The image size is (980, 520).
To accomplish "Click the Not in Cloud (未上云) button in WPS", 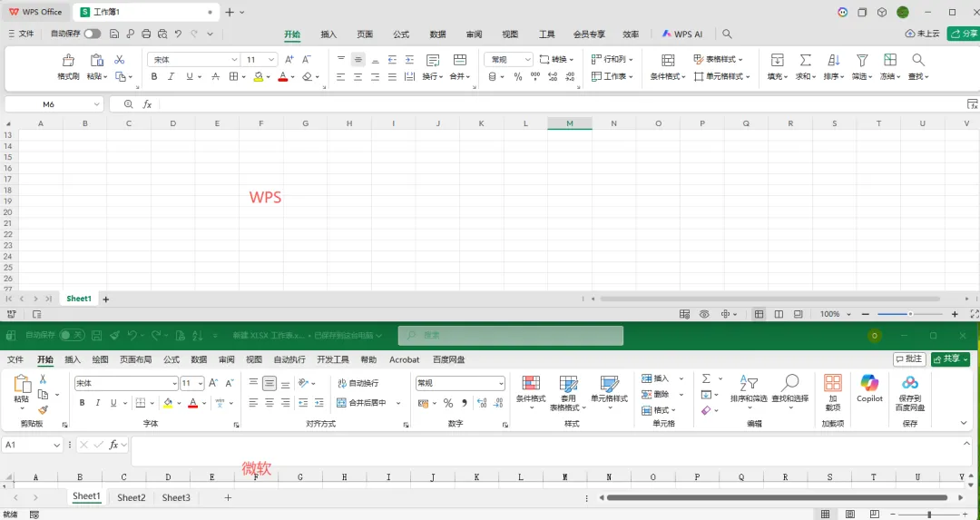I will click(923, 34).
